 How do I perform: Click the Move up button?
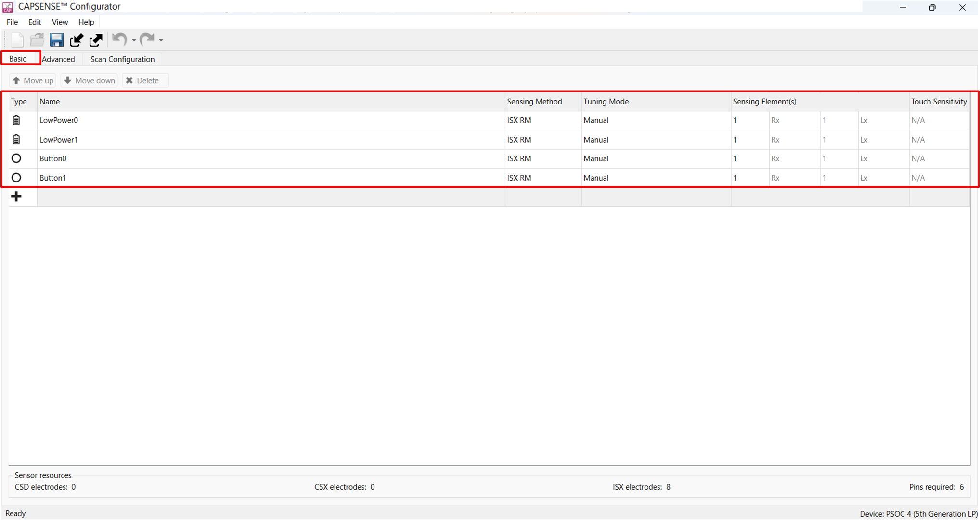[x=33, y=80]
